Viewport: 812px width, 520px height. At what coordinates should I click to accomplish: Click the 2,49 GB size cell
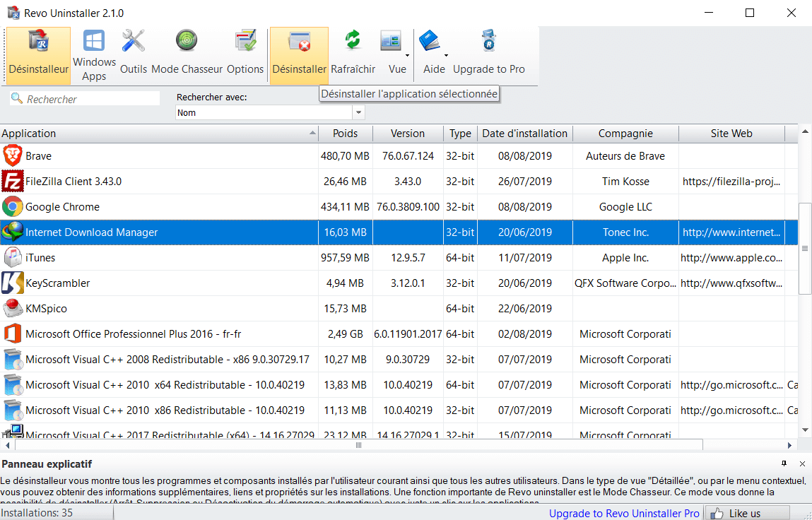(x=346, y=334)
